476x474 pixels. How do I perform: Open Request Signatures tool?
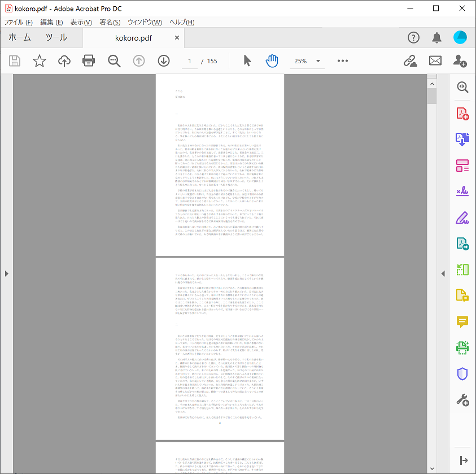(x=462, y=192)
